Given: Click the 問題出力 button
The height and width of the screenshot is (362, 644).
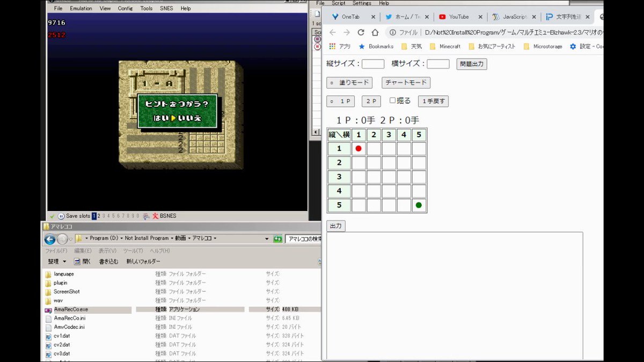Looking at the screenshot, I should 472,64.
